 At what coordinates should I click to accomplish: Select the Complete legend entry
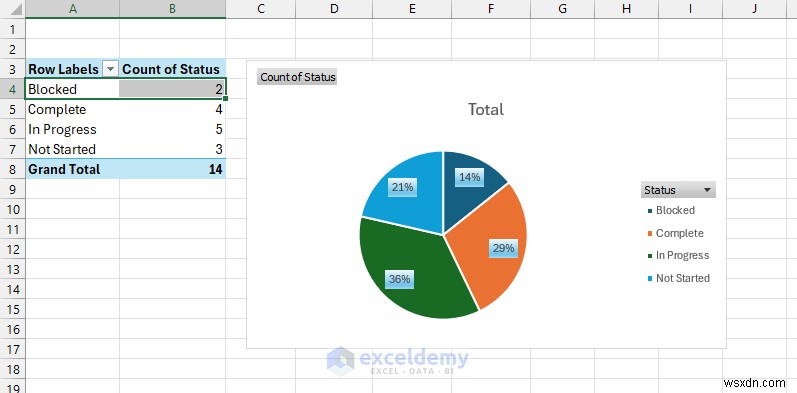(x=676, y=233)
